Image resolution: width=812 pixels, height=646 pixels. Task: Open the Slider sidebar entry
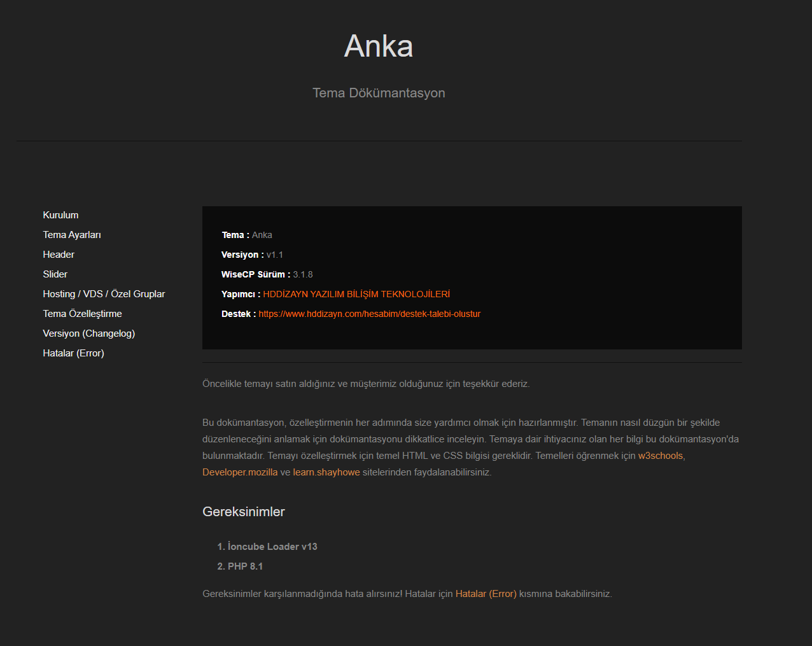tap(55, 274)
